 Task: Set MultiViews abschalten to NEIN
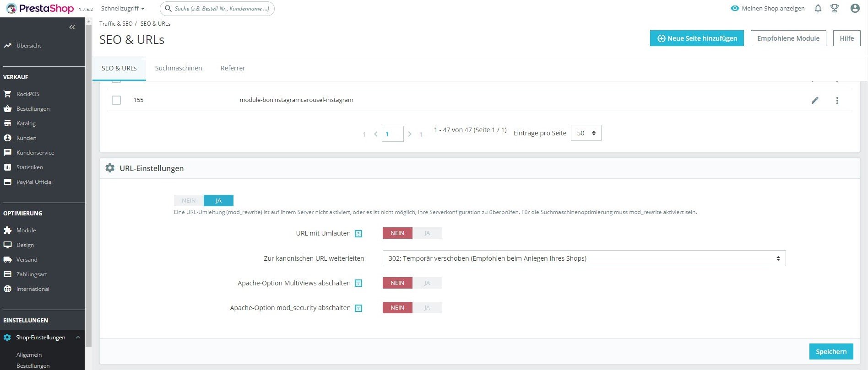[397, 283]
